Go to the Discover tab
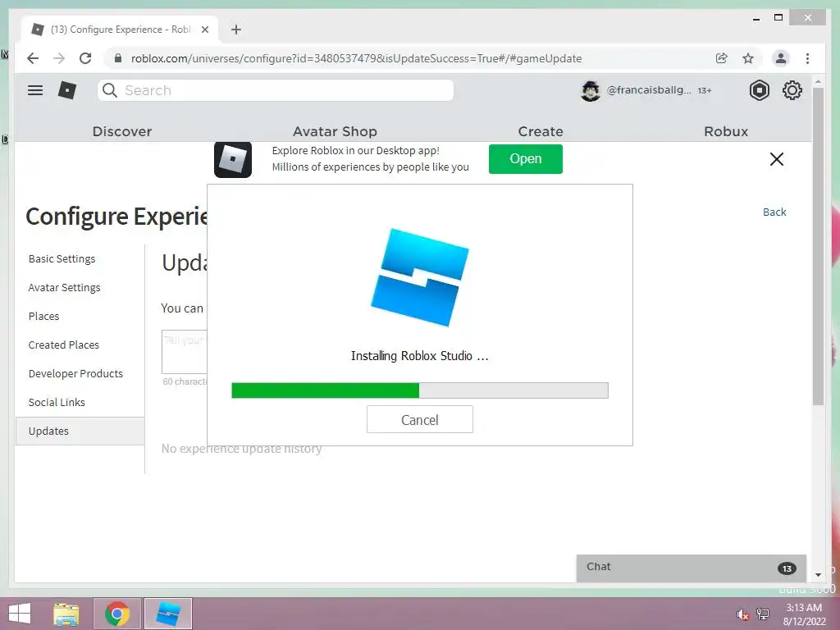 [122, 131]
